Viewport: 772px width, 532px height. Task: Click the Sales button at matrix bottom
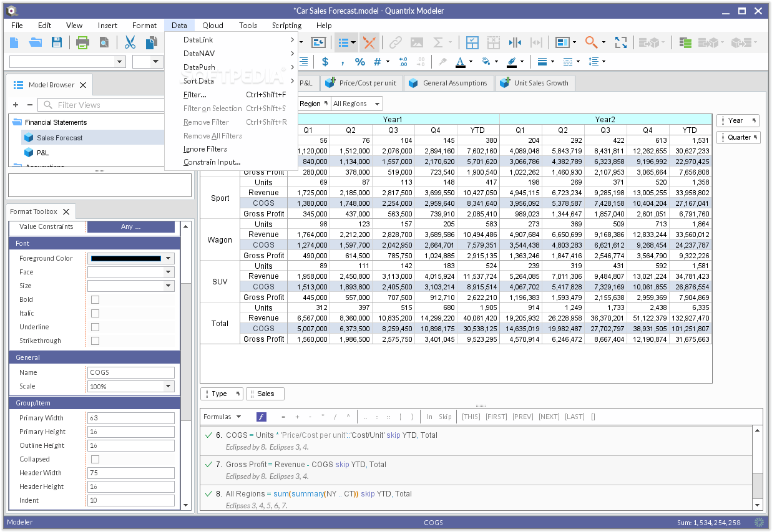point(265,394)
